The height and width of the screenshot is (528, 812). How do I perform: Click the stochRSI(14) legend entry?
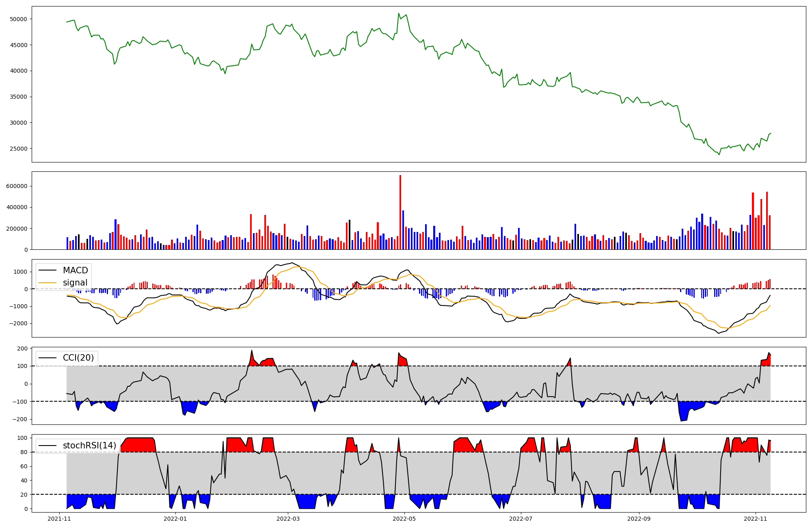click(x=89, y=446)
